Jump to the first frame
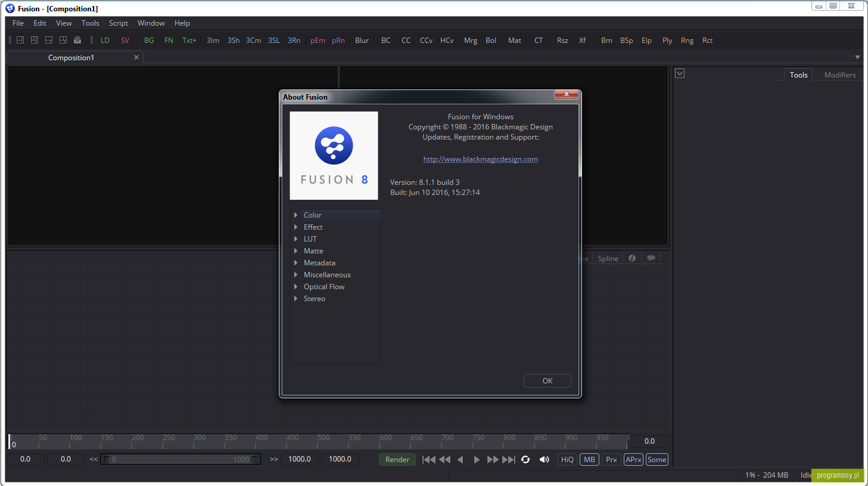868x486 pixels. pos(428,459)
